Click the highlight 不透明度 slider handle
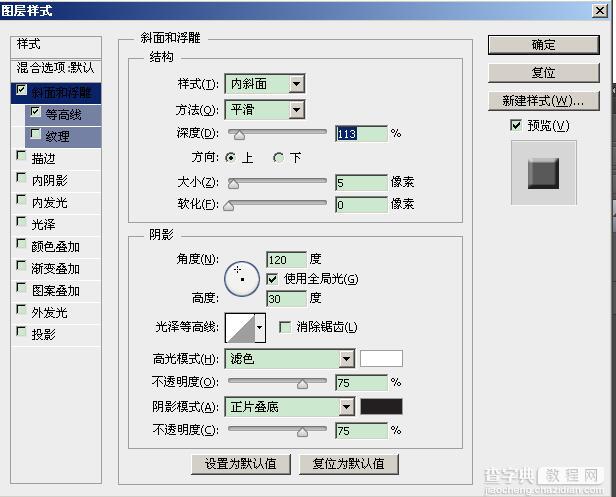The height and width of the screenshot is (497, 616). click(x=302, y=384)
